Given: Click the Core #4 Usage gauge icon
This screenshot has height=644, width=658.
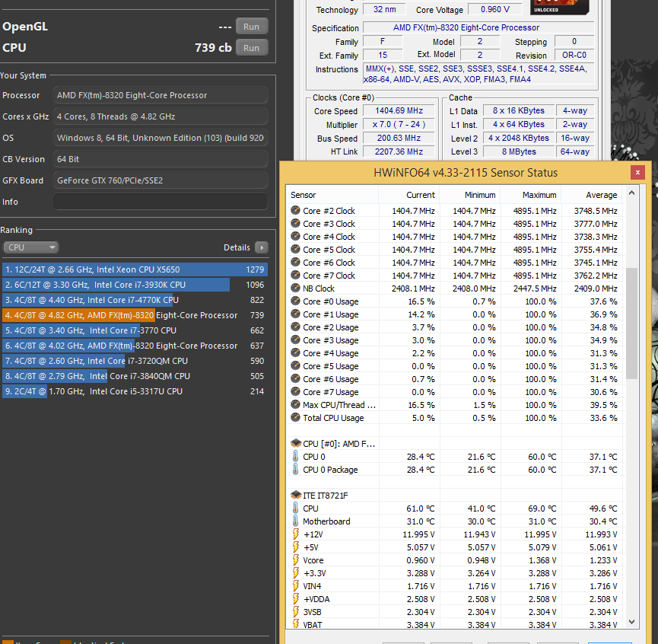Looking at the screenshot, I should (295, 353).
